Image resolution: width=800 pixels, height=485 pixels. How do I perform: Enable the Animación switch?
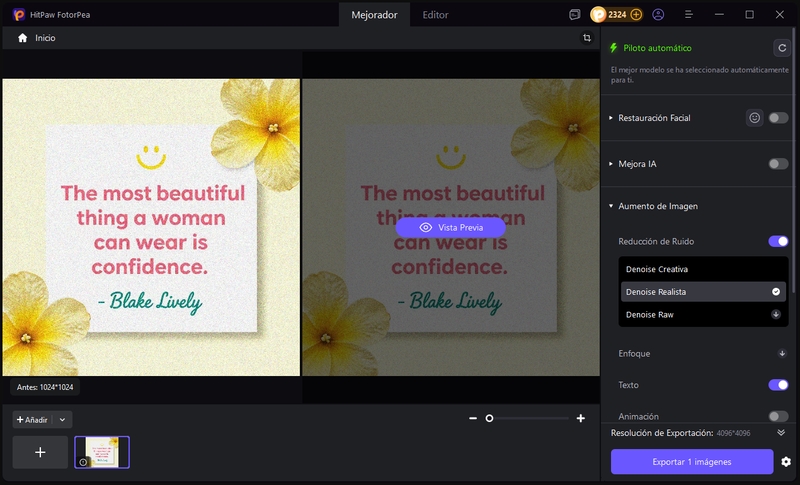778,416
